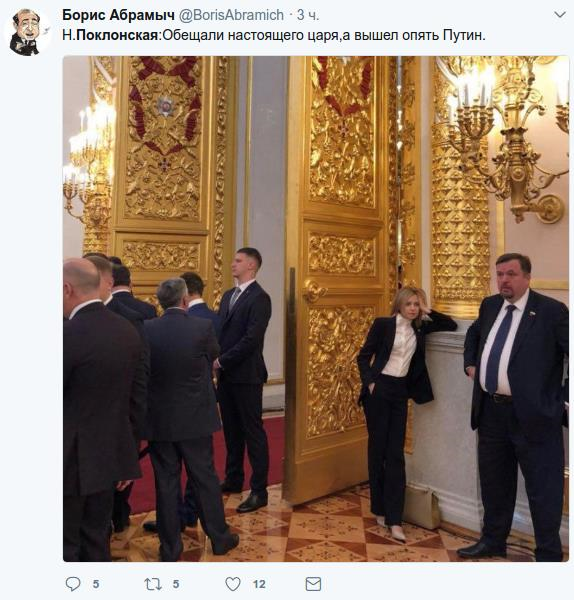Open the Борис Абрамыч profile name
The image size is (574, 600).
click(x=118, y=15)
